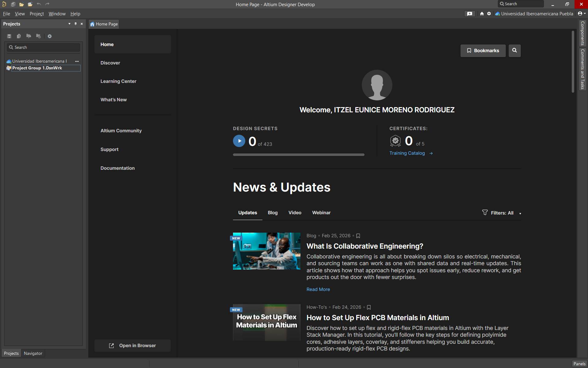Open the feedback comment icon in the top bar

(469, 14)
